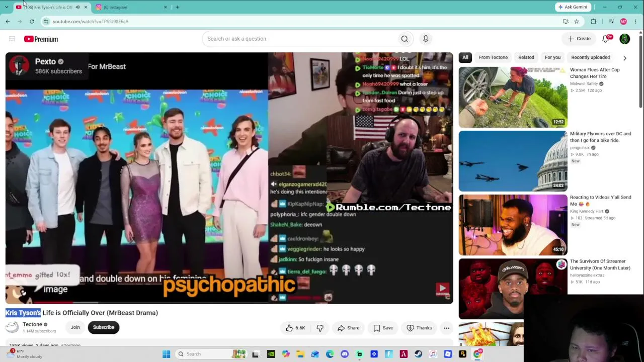644x362 pixels.
Task: Open the YouTube guide hamburger menu
Action: point(12,39)
